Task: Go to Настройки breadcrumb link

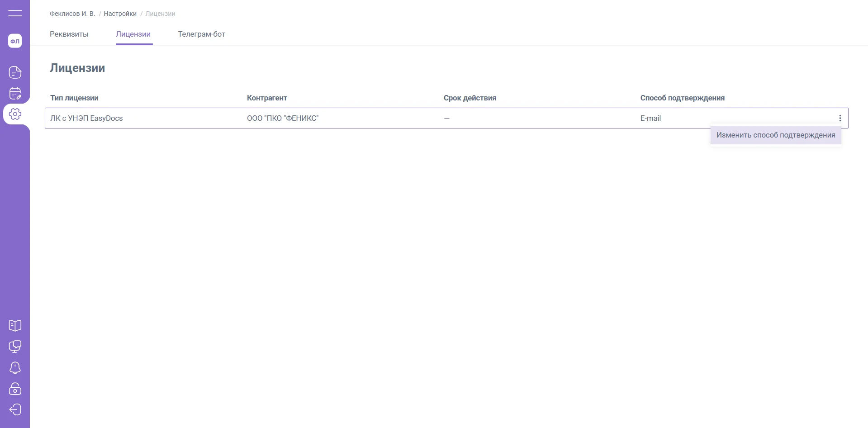Action: tap(120, 14)
